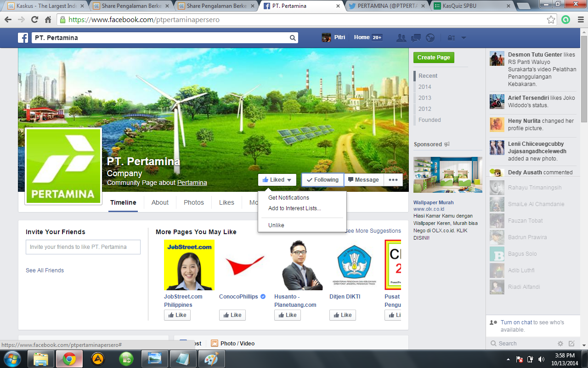Jump to 2014 in the timeline navigation
Image resolution: width=588 pixels, height=368 pixels.
[425, 87]
